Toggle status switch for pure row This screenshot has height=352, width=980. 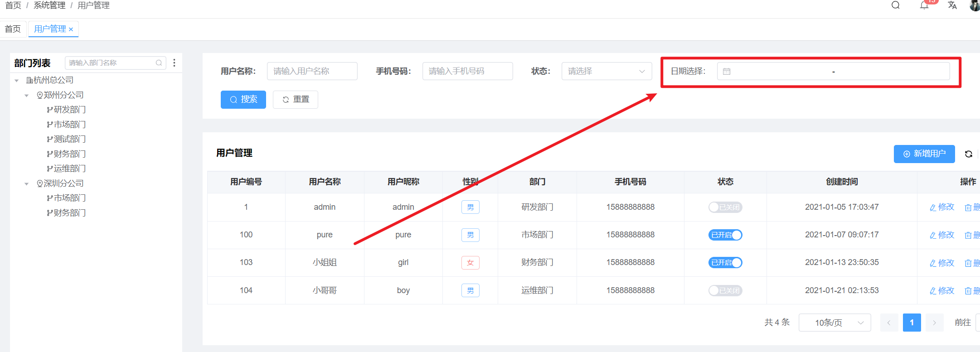[x=725, y=235]
